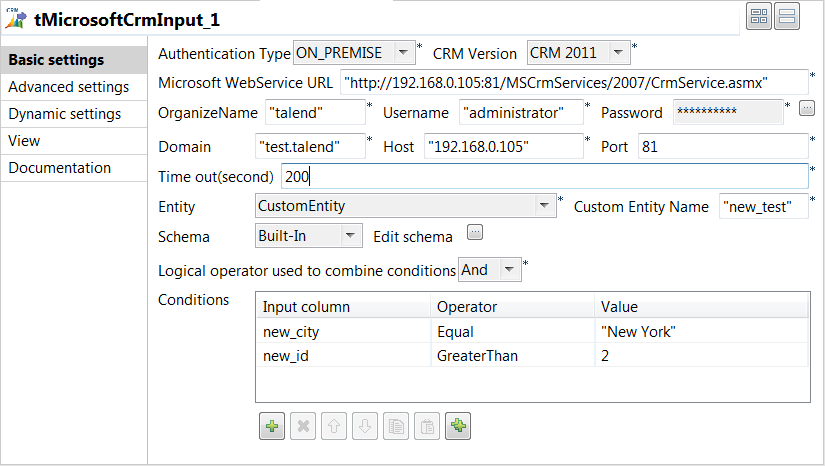The width and height of the screenshot is (825, 466).
Task: Click the stacked-rows layout icon at top right
Action: coord(786,16)
